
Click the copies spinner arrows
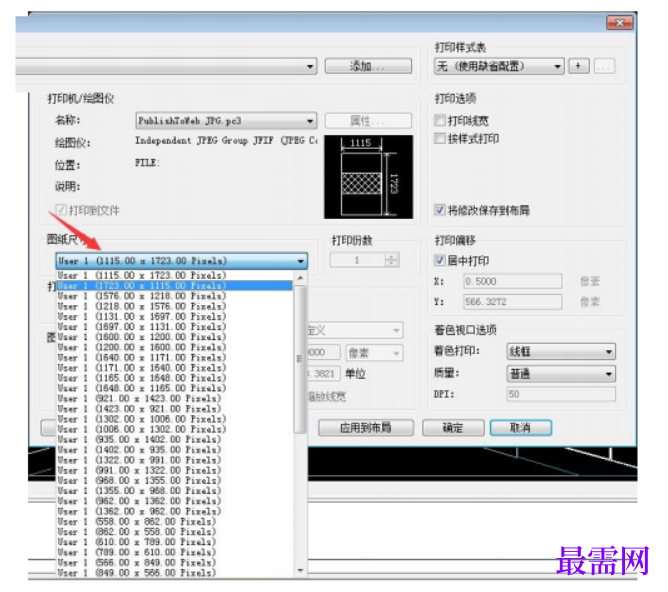point(392,260)
